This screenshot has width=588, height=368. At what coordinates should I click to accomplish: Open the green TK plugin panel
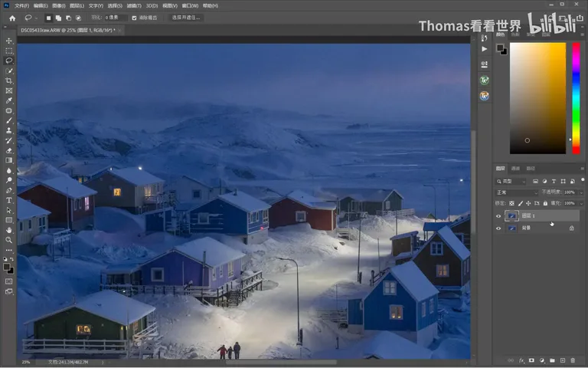(484, 80)
